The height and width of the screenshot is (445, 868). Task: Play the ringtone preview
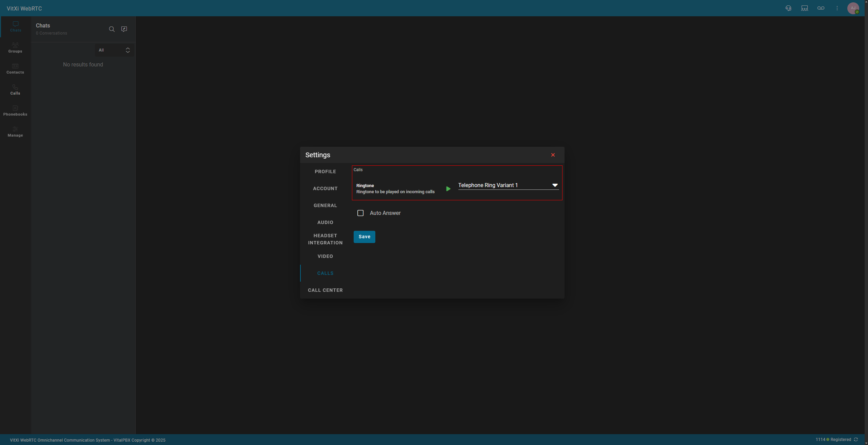point(448,189)
